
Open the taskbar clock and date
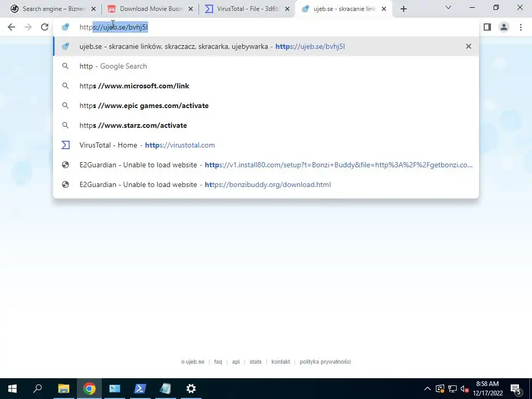(x=487, y=389)
